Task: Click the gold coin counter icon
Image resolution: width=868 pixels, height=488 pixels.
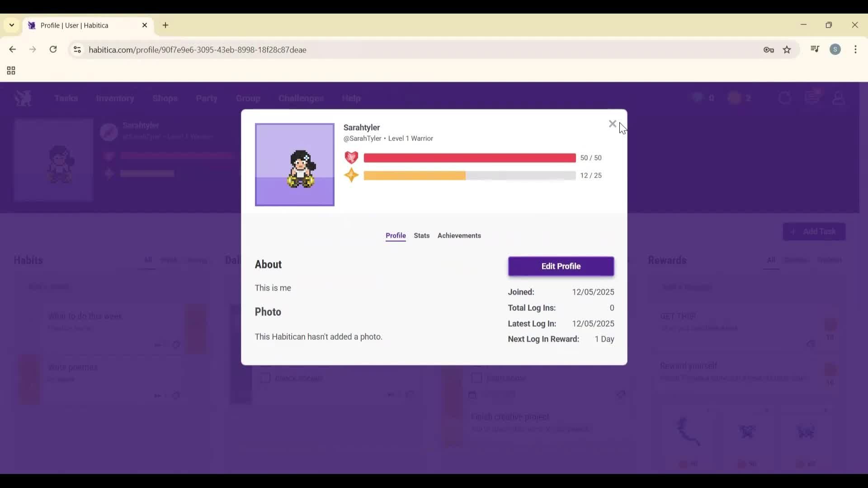Action: pyautogui.click(x=733, y=98)
